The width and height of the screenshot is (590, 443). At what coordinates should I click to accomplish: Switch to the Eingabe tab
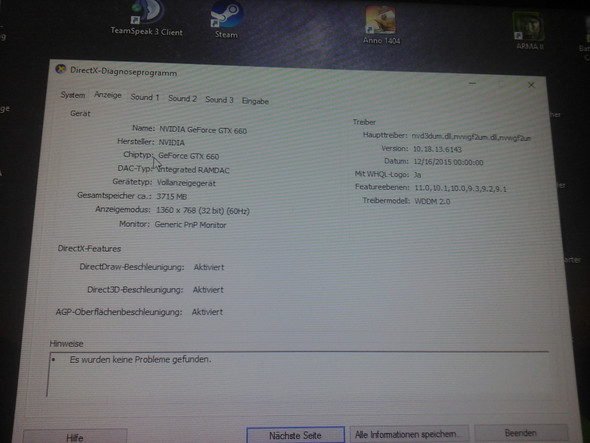coord(255,101)
